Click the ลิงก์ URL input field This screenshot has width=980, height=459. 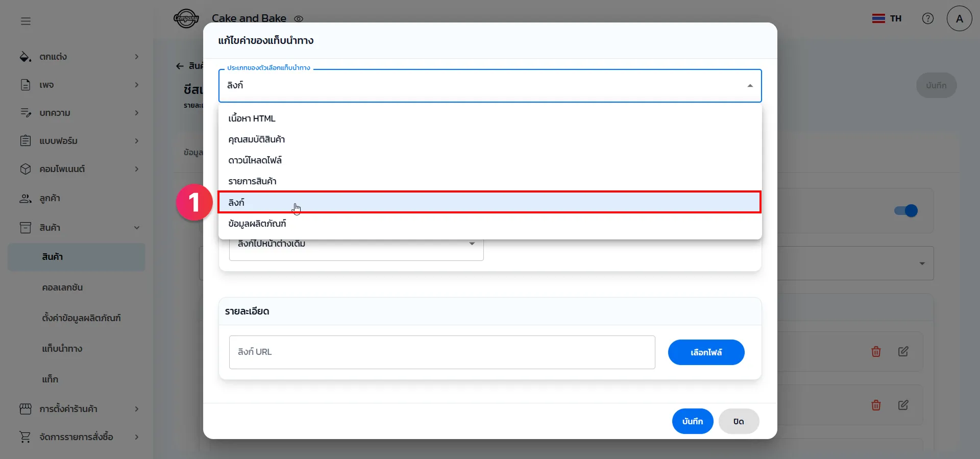(442, 352)
